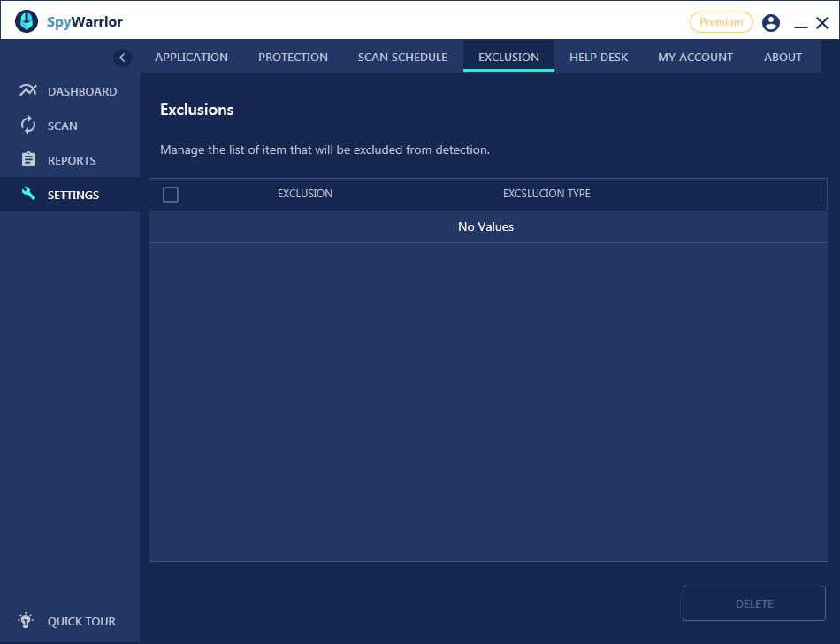Image resolution: width=840 pixels, height=644 pixels.
Task: Click the SpyWarrior shield logo
Action: [x=26, y=20]
